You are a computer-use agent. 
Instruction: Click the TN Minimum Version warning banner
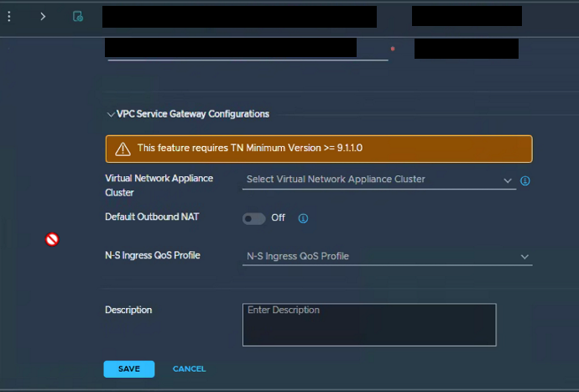tap(319, 149)
